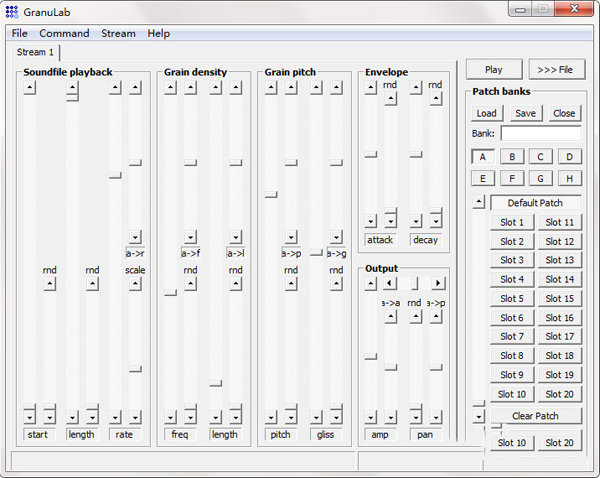This screenshot has height=478, width=600.
Task: Select patch Slot 14
Action: 559,279
